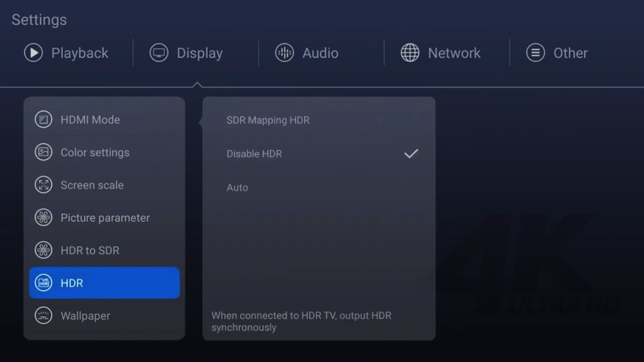Screen dimensions: 644x362
Task: Click the Playback play-circle icon
Action: click(33, 53)
